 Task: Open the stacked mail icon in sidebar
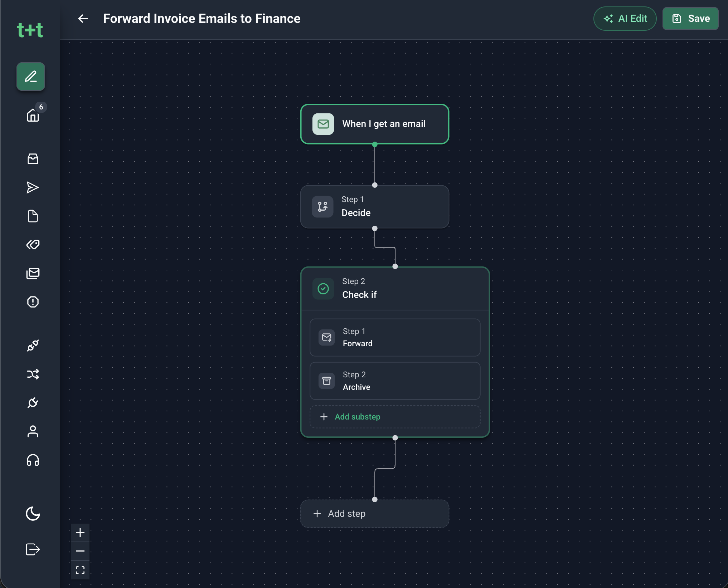33,273
